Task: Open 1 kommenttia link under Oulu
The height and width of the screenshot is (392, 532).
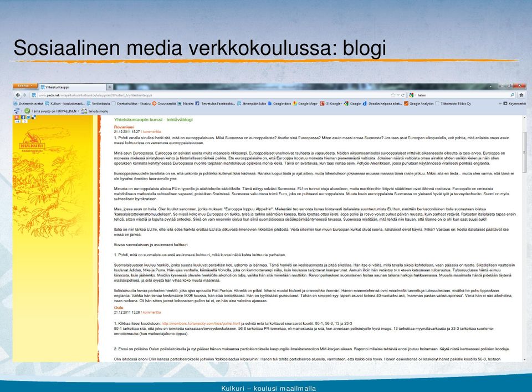Action: pos(151,312)
